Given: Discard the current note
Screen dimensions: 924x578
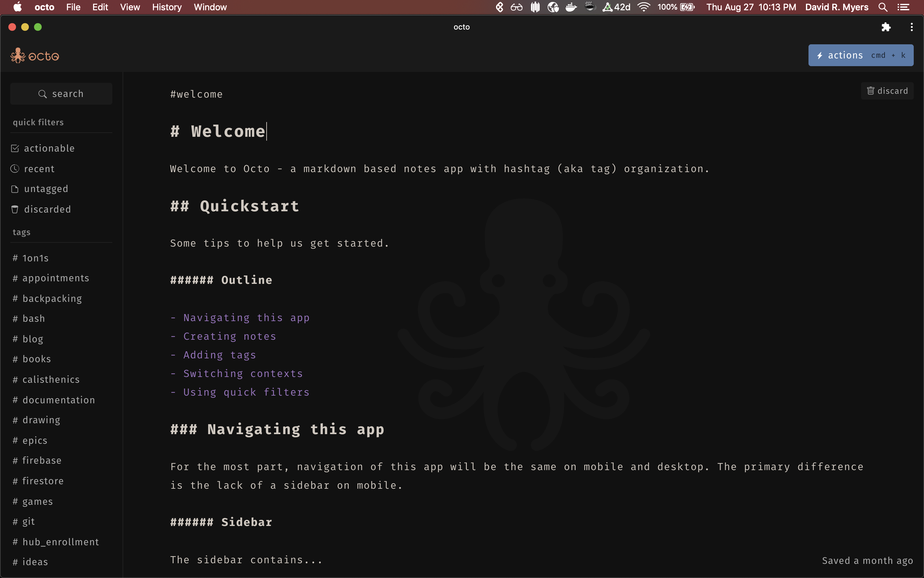Looking at the screenshot, I should point(887,91).
